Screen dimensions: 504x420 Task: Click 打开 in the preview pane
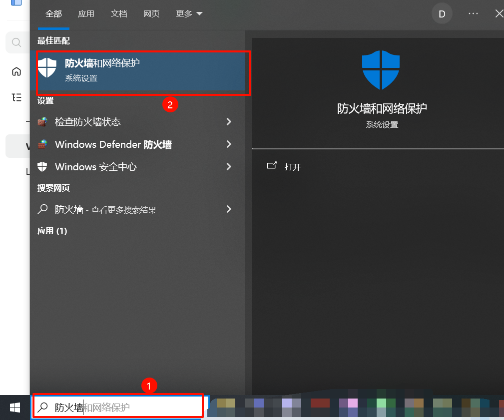click(x=293, y=167)
